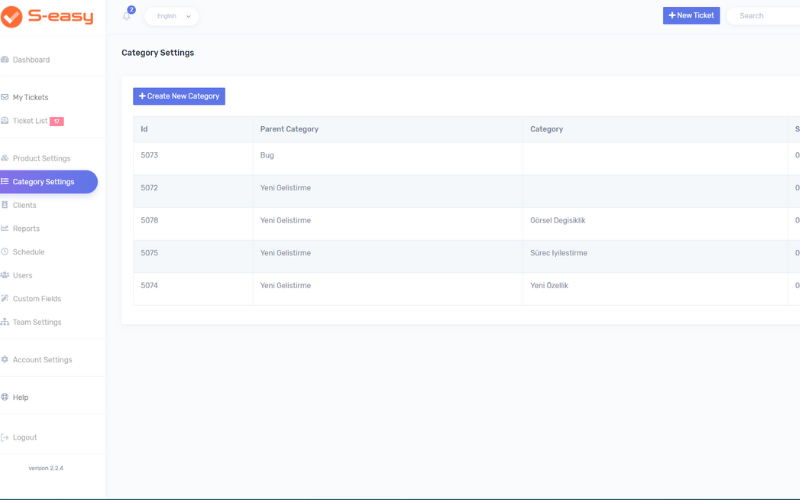
Task: Select the row with Id 5078
Action: (x=466, y=224)
